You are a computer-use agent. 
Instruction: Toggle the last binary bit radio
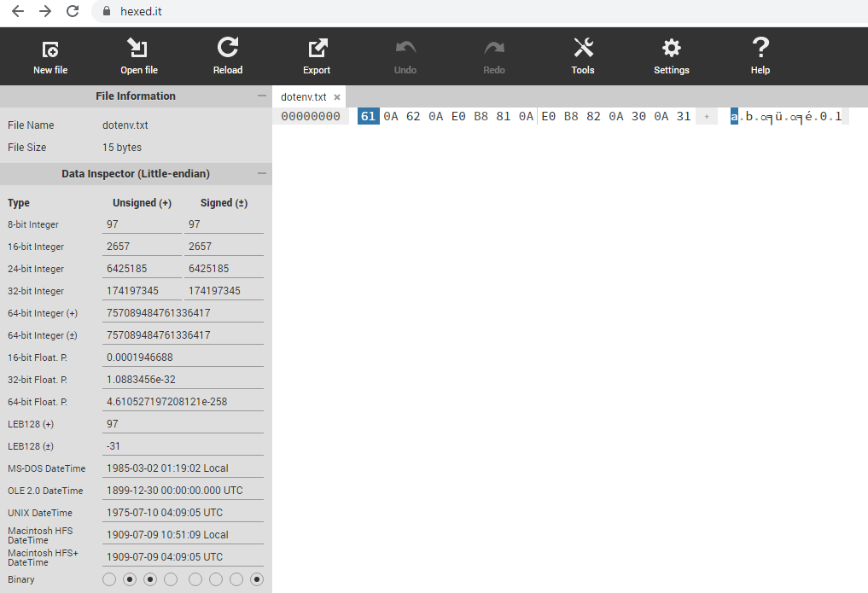pyautogui.click(x=256, y=580)
